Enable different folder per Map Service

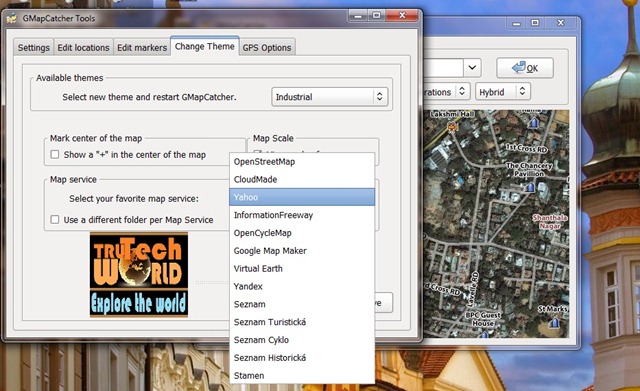click(55, 220)
